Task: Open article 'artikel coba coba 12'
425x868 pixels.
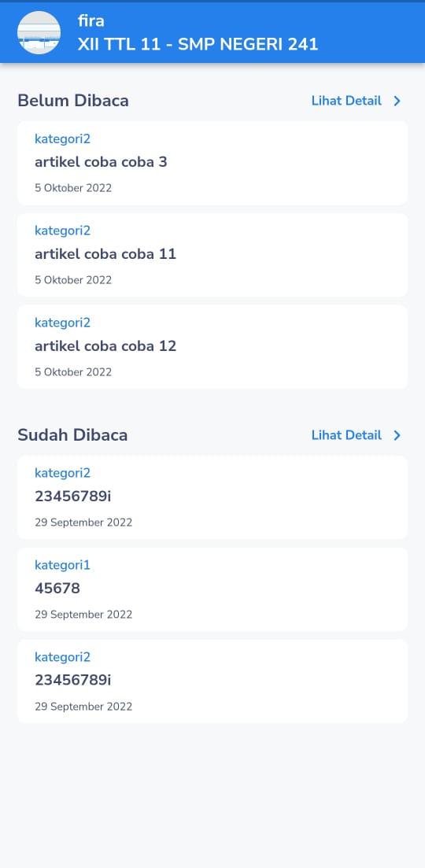Action: click(213, 347)
